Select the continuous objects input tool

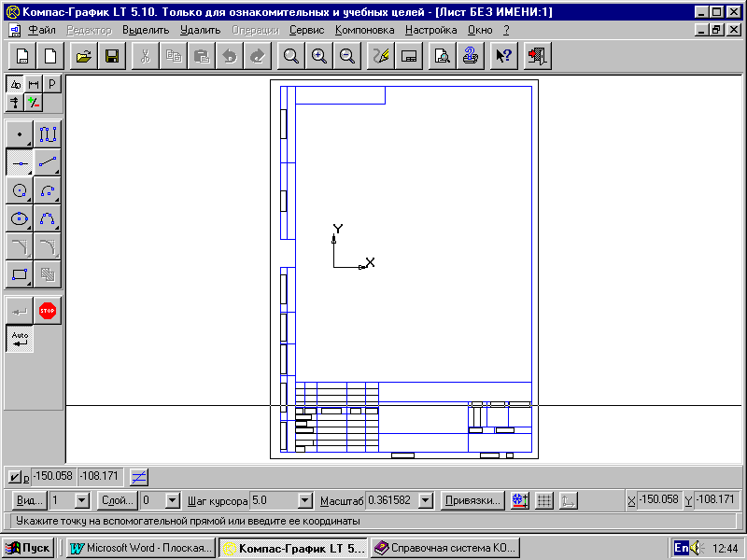tap(48, 134)
